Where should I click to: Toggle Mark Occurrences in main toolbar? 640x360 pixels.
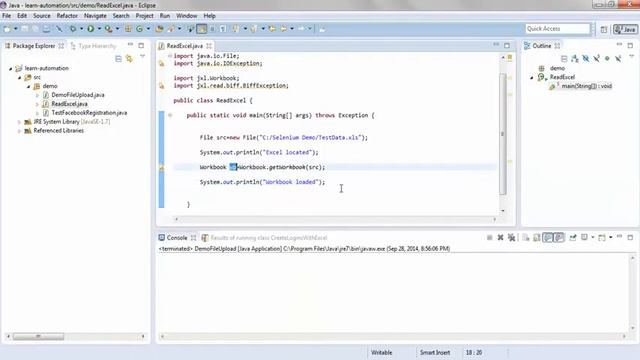[x=202, y=29]
